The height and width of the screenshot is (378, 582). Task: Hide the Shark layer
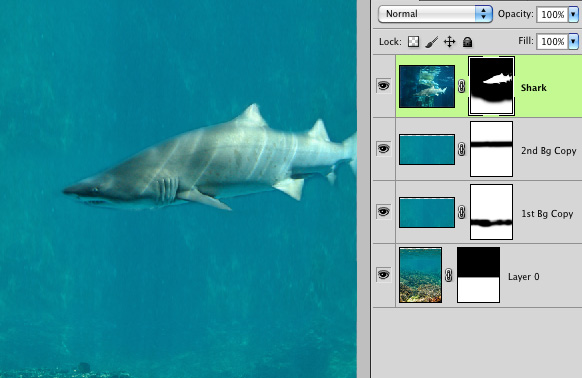tap(383, 86)
